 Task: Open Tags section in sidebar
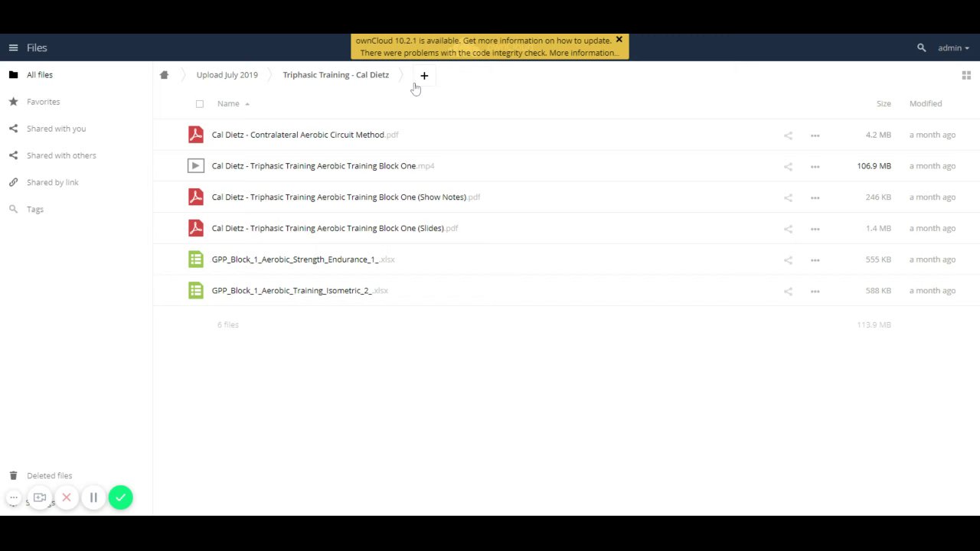[x=35, y=209]
